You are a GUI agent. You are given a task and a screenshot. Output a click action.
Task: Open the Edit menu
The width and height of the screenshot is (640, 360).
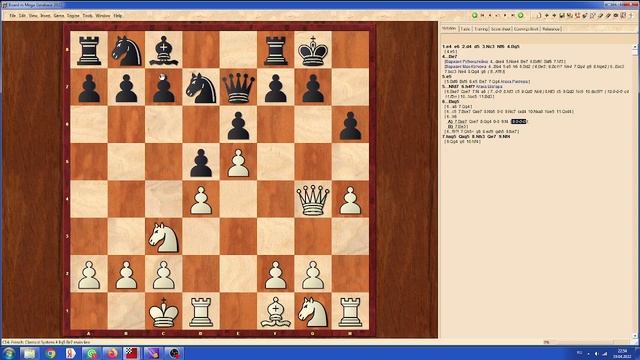tap(22, 16)
